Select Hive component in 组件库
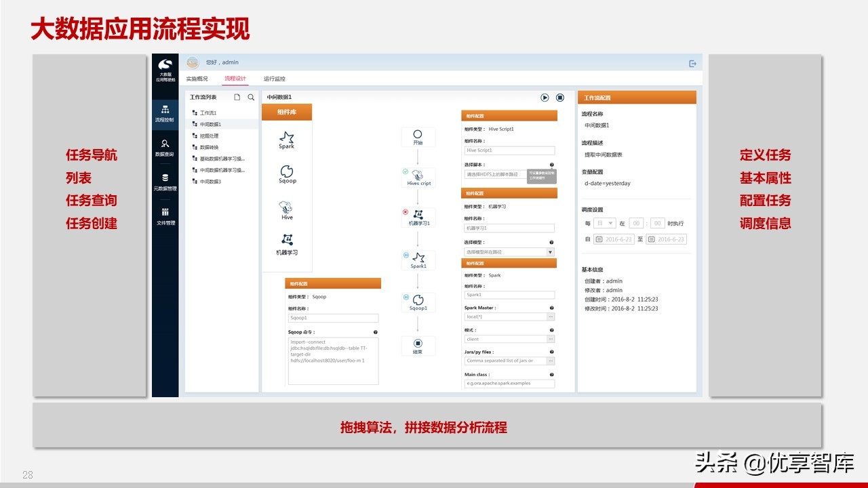Image resolution: width=868 pixels, height=488 pixels. click(x=287, y=210)
